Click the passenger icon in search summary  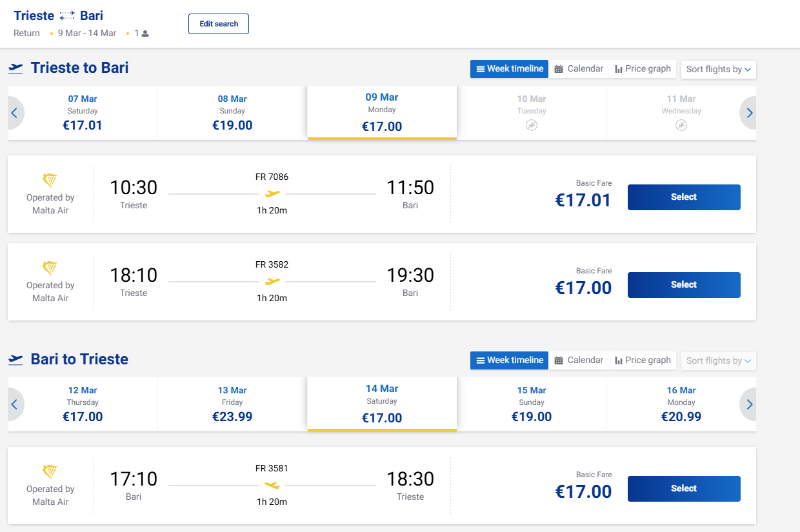(x=145, y=34)
